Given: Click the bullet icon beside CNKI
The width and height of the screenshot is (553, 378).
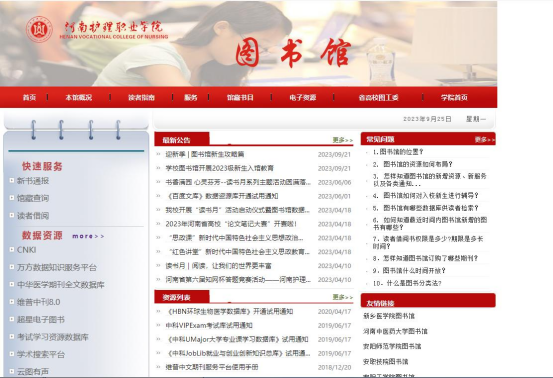Looking at the screenshot, I should 12,250.
